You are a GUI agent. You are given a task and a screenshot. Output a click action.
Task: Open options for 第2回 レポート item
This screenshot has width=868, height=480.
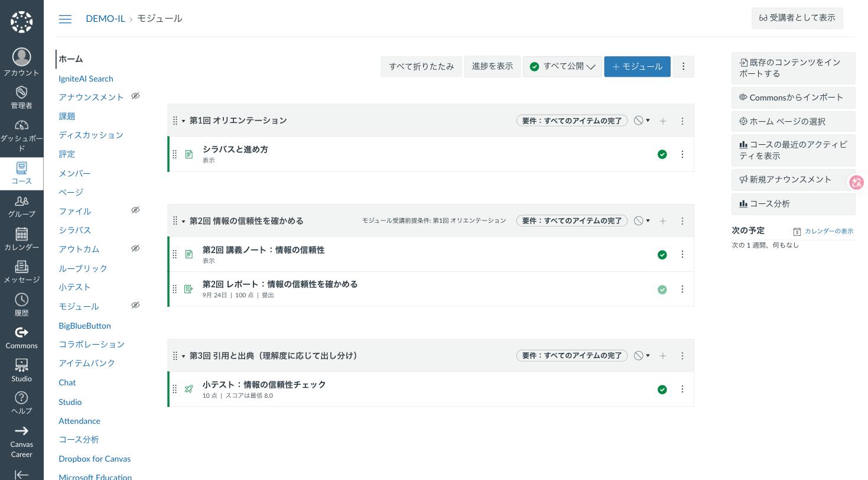(682, 289)
